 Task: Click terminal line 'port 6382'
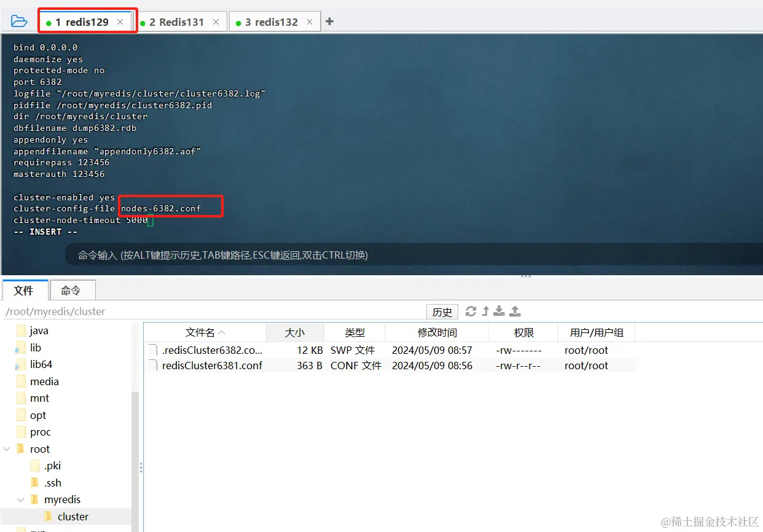pyautogui.click(x=37, y=82)
